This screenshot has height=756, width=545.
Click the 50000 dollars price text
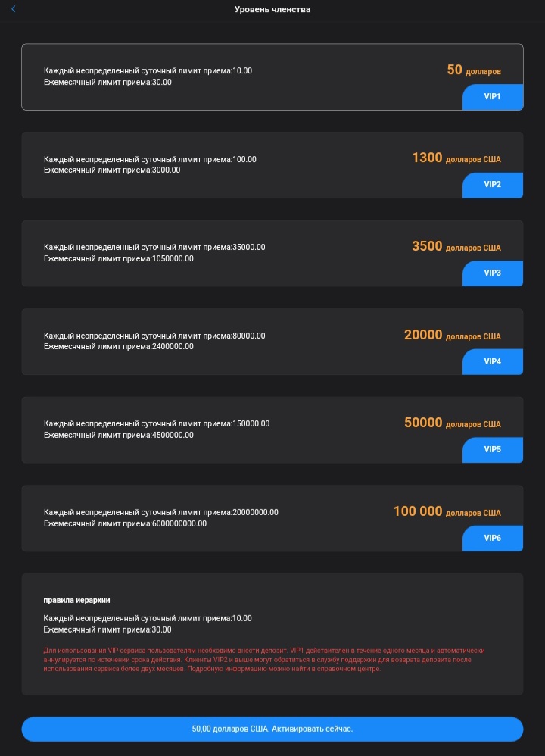point(452,423)
